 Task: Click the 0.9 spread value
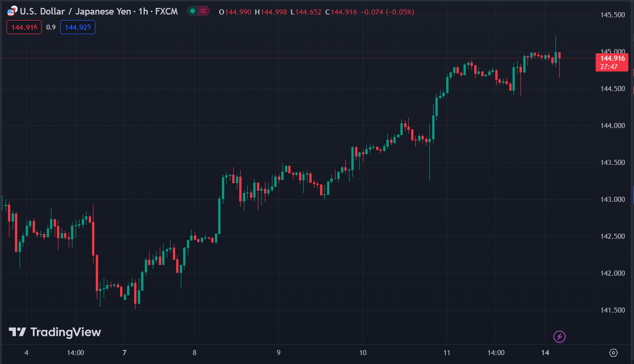tap(51, 27)
